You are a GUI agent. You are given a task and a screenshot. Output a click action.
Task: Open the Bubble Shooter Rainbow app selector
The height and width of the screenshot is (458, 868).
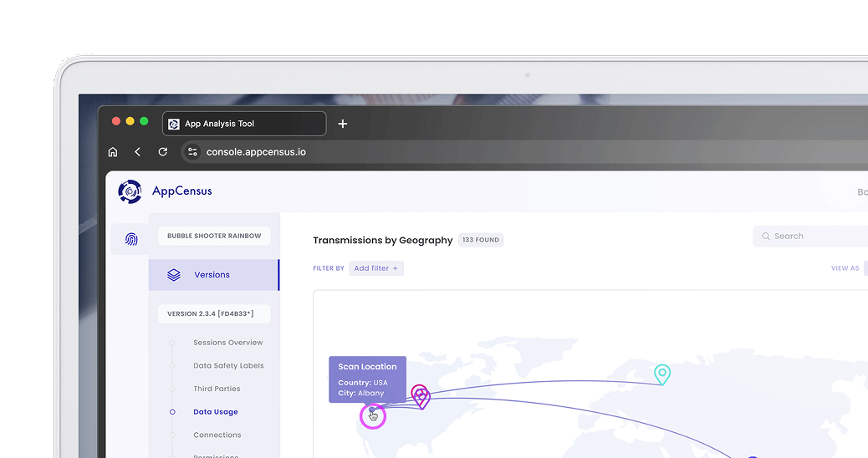(214, 236)
